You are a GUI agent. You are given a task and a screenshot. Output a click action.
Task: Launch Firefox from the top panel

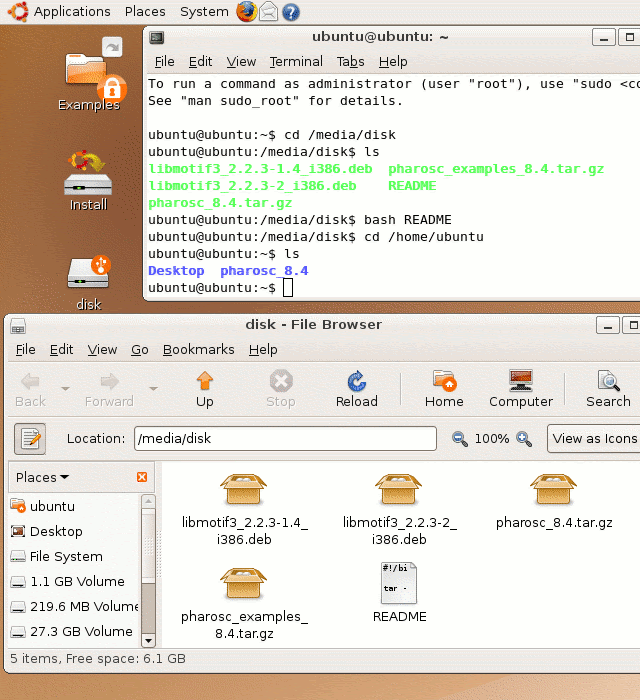coord(246,12)
